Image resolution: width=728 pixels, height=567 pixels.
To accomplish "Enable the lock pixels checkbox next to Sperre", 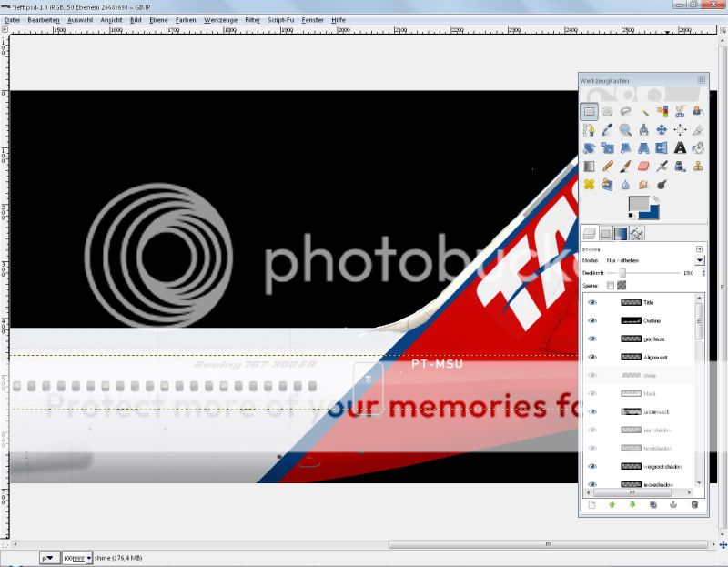I will click(611, 286).
